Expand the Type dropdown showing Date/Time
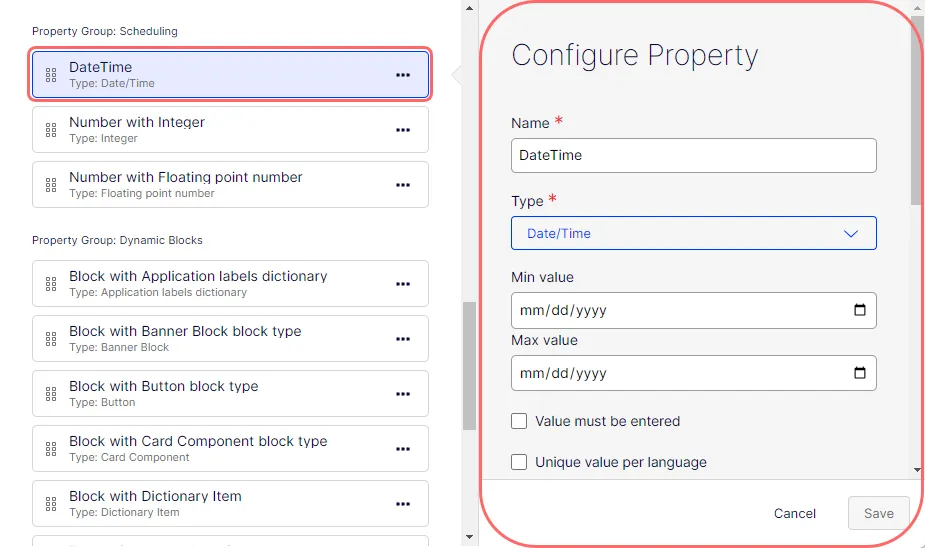Image resolution: width=925 pixels, height=548 pixels. pyautogui.click(x=694, y=233)
